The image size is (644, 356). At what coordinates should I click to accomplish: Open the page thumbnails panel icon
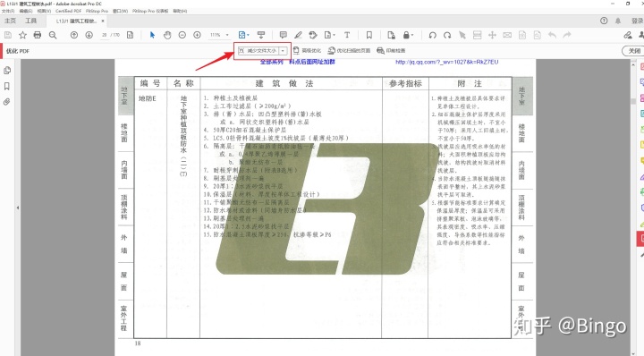click(7, 71)
